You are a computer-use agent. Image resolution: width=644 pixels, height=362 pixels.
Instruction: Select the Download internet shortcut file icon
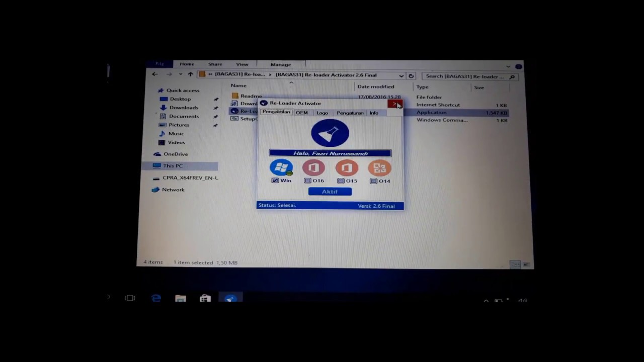[234, 103]
